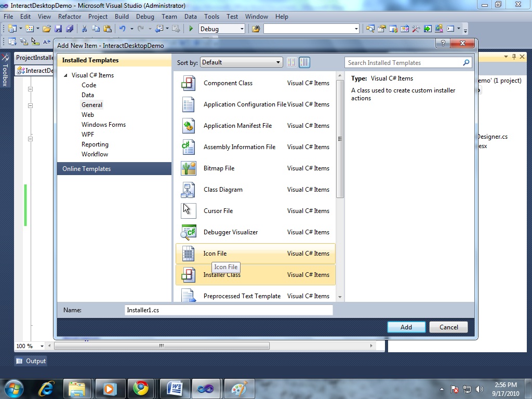532x399 pixels.
Task: Click the Save floppy disk icon
Action: click(x=58, y=29)
